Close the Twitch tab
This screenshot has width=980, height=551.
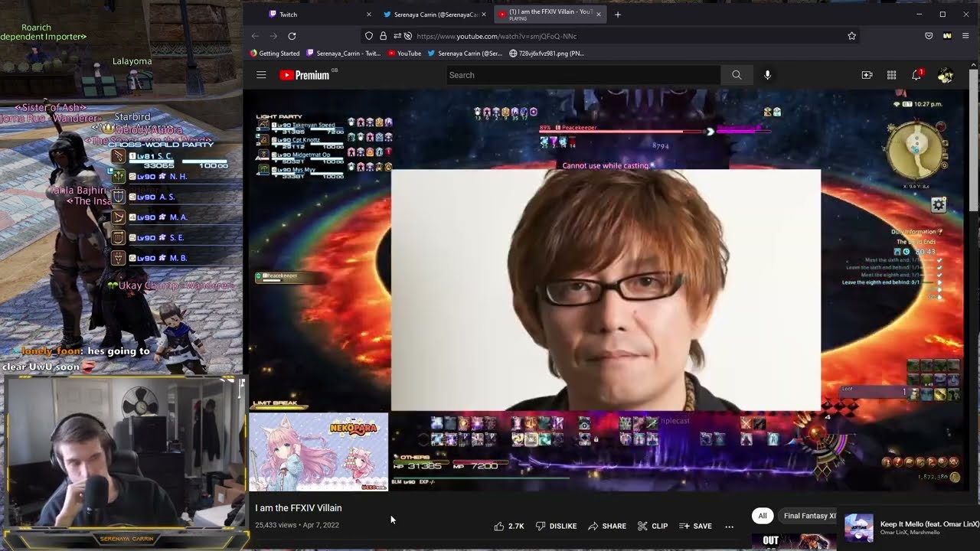369,15
